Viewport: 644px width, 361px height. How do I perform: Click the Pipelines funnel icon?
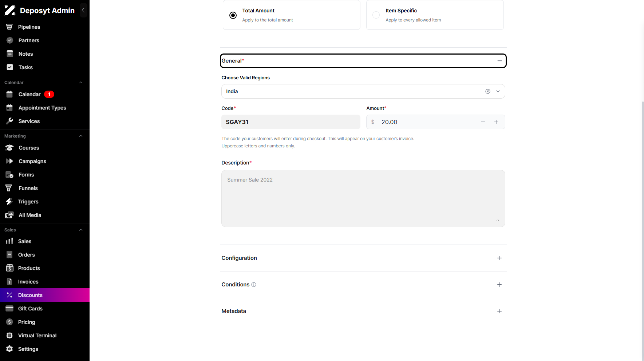[x=9, y=27]
